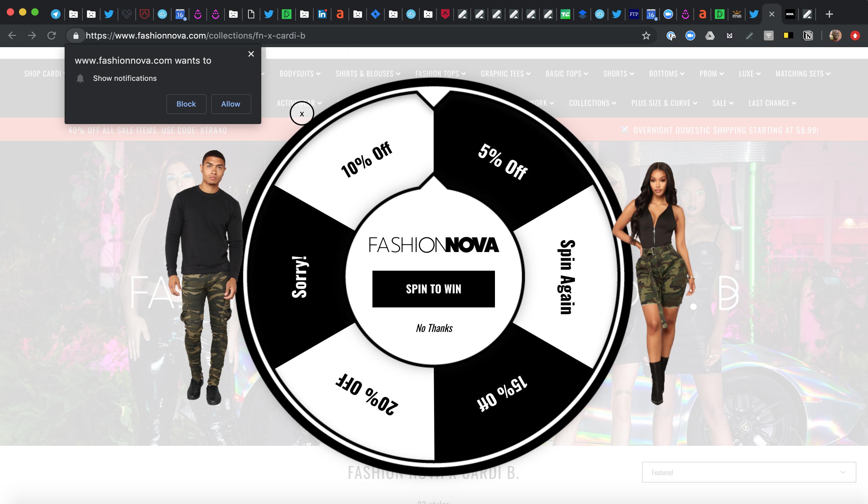Switch to the Zoom camera tab
Screen dimensions: 868x504
668,14
